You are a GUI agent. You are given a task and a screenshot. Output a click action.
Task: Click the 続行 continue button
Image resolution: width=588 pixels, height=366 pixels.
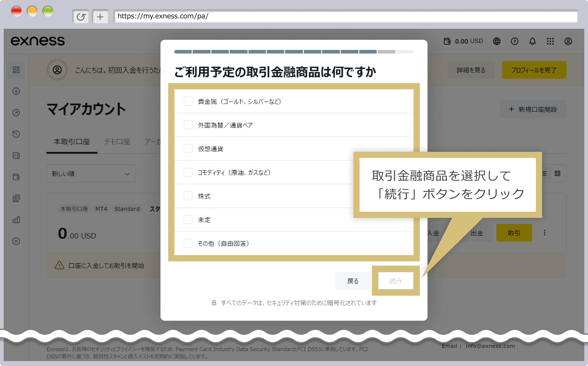pyautogui.click(x=396, y=281)
